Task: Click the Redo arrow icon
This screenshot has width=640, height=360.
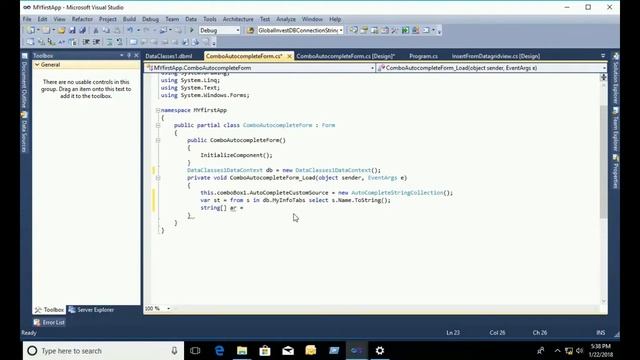Action: 146,30
